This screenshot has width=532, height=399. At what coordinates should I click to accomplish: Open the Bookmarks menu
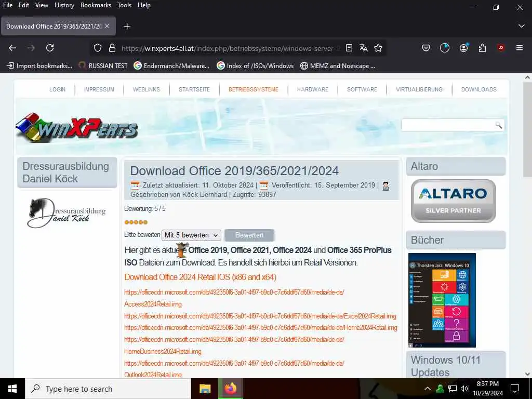(x=96, y=5)
